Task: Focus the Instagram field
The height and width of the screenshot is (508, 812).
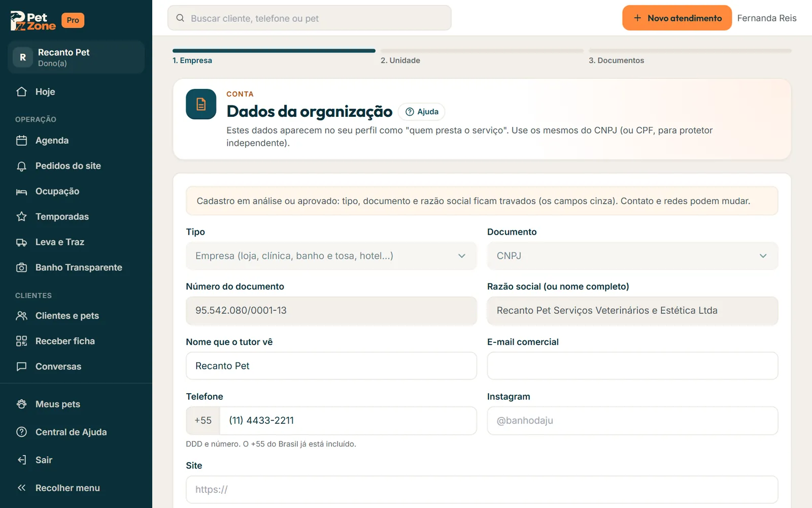Action: coord(632,421)
